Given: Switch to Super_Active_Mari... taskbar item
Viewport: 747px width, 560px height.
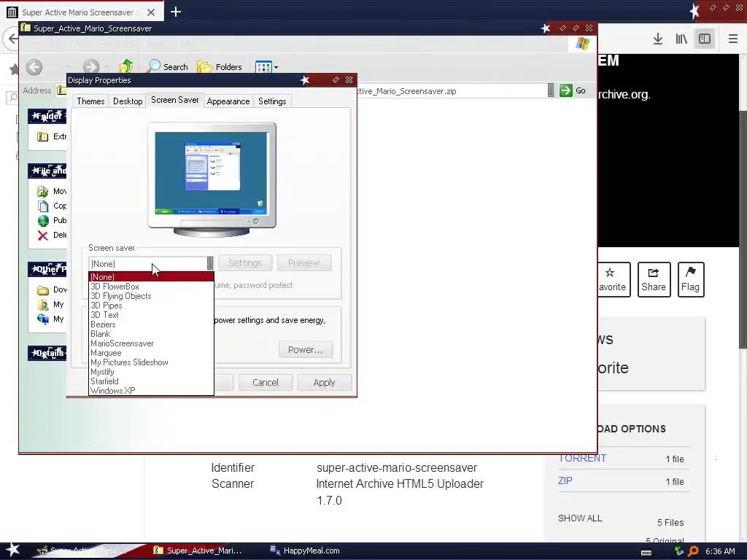Looking at the screenshot, I should [x=198, y=551].
